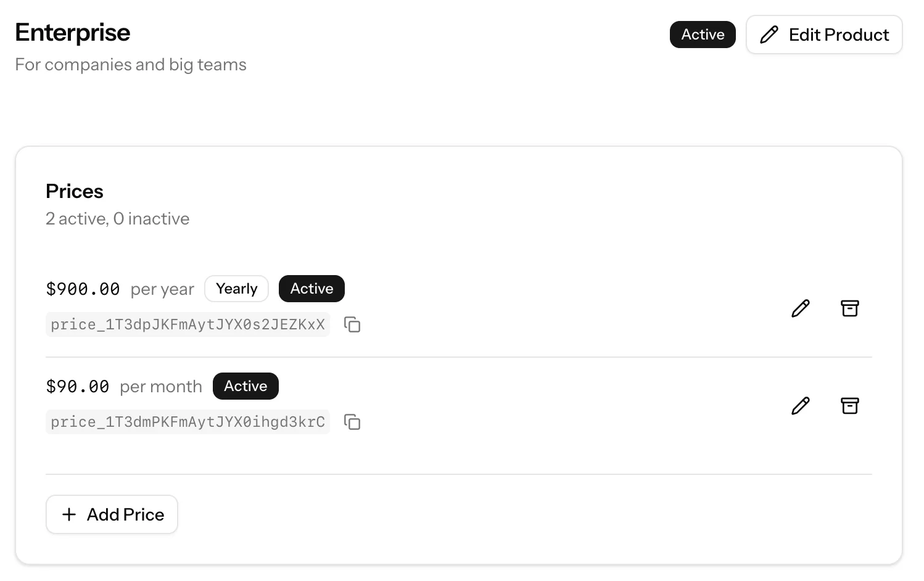Click the Prices section heading
Screen dimensions: 924x581
[x=74, y=191]
